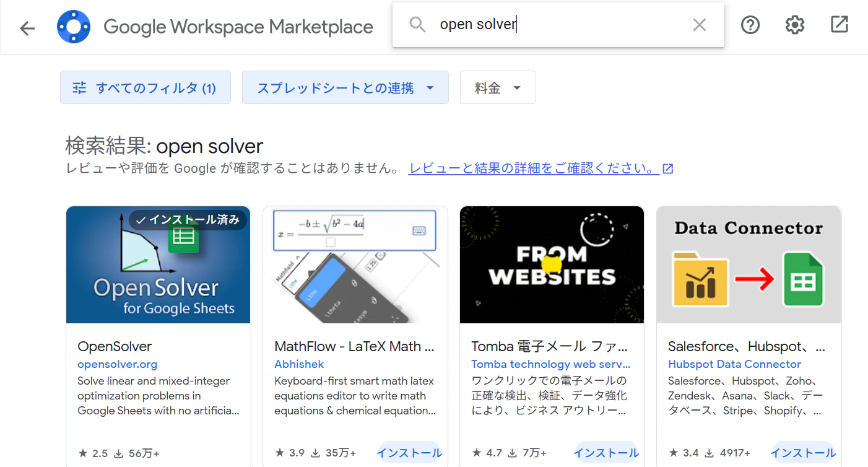Expand the 料金 pricing dropdown
Viewport: 868px width, 467px height.
point(498,87)
